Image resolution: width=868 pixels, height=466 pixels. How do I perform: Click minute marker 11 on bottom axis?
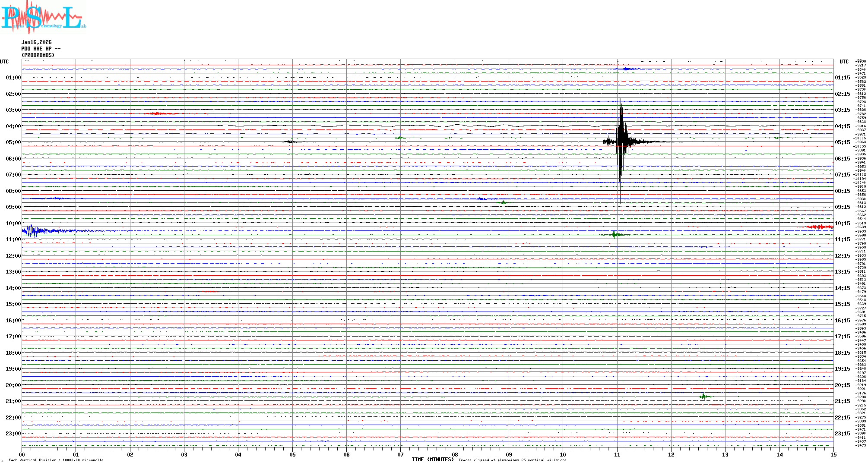pyautogui.click(x=617, y=455)
